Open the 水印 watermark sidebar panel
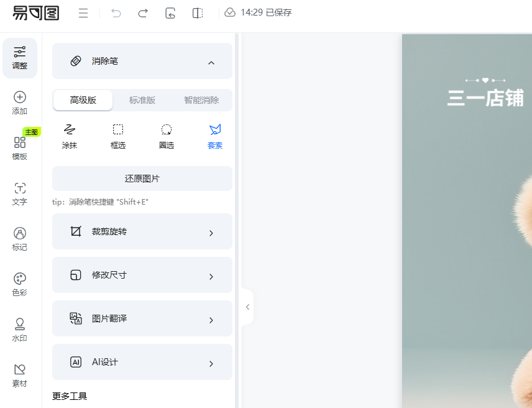The height and width of the screenshot is (408, 532). (20, 330)
